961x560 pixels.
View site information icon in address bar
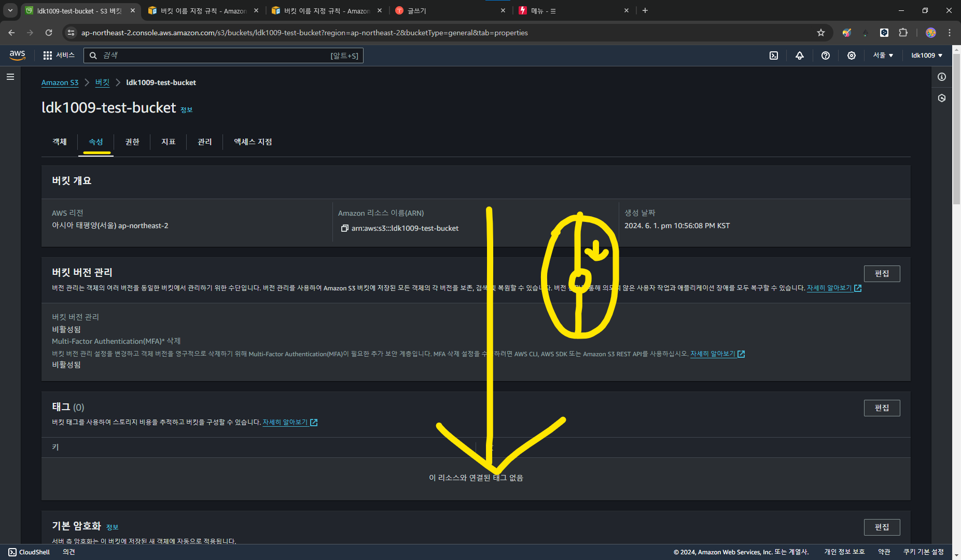[71, 33]
